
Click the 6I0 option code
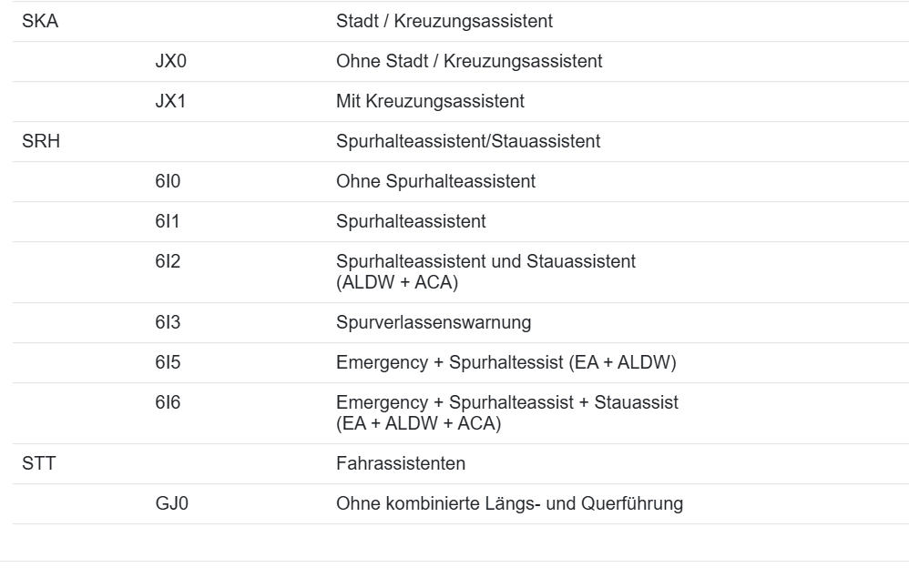click(168, 182)
